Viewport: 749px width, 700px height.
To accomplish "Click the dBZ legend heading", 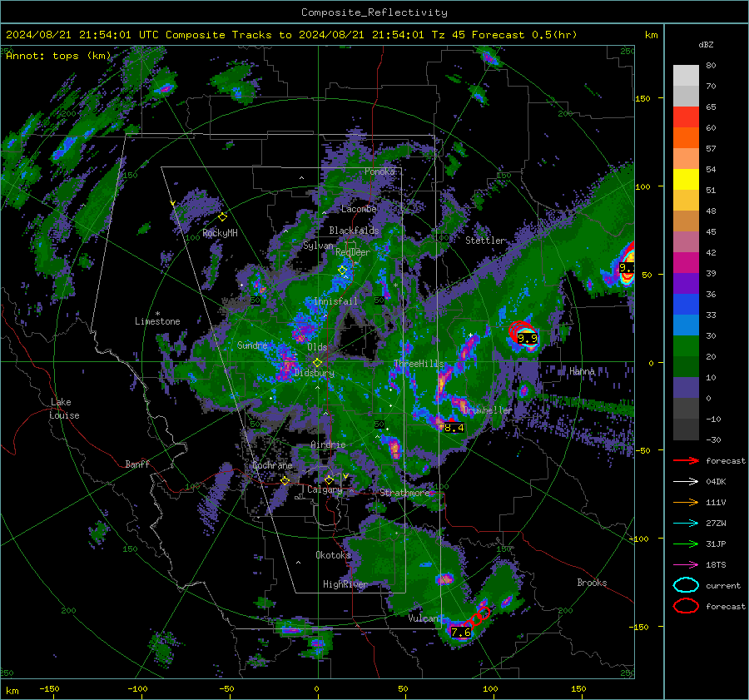I will click(x=706, y=44).
